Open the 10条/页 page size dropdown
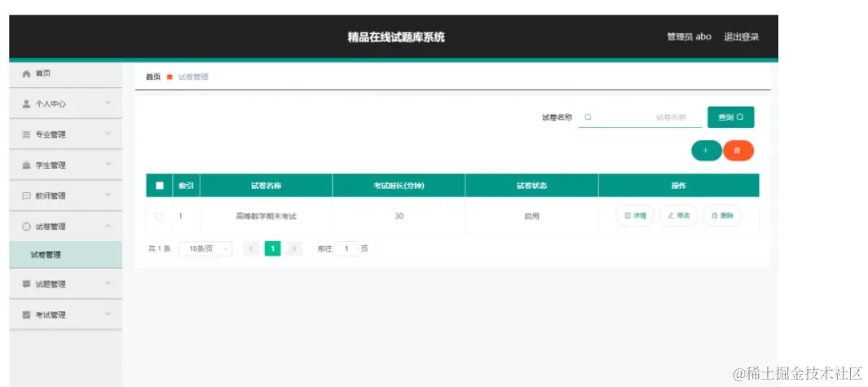The height and width of the screenshot is (387, 868). point(205,249)
